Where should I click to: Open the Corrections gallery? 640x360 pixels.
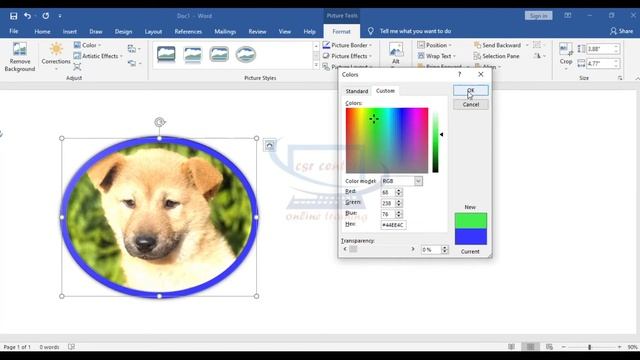56,56
